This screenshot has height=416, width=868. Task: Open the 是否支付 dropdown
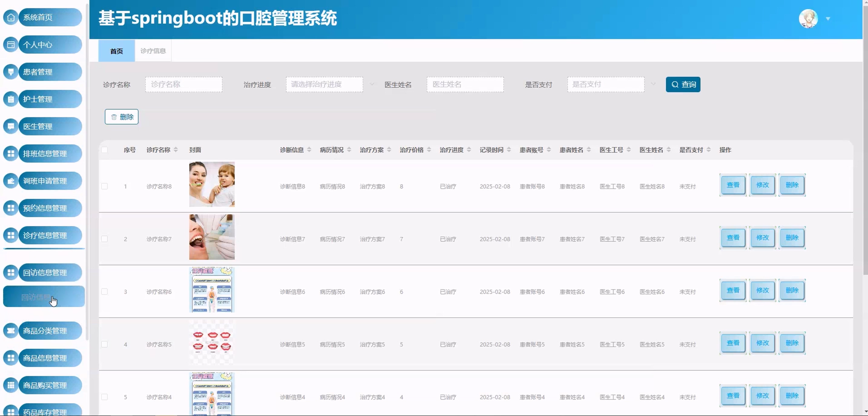pos(606,84)
